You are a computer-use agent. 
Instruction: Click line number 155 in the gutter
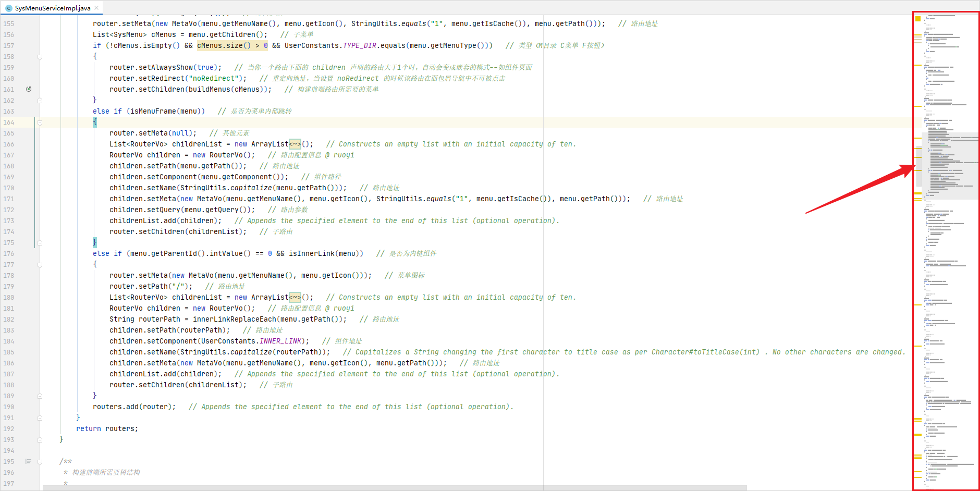point(9,24)
